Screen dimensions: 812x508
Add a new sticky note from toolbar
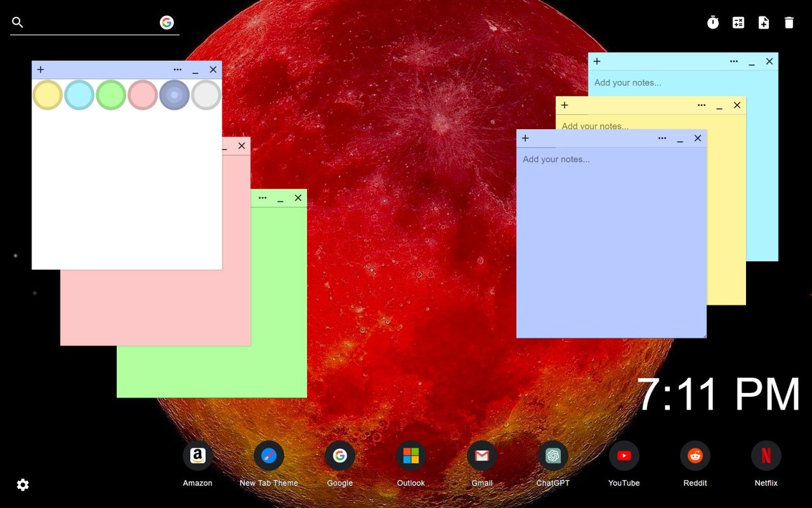[x=764, y=23]
